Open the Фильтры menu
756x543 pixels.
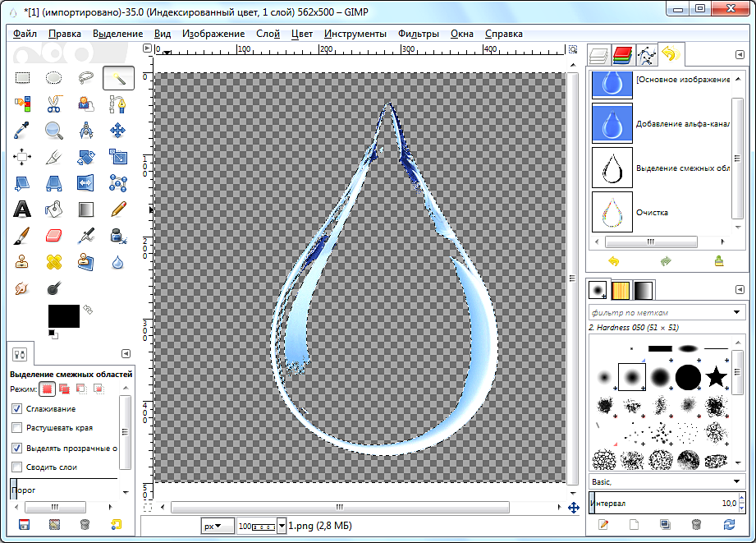tap(418, 34)
